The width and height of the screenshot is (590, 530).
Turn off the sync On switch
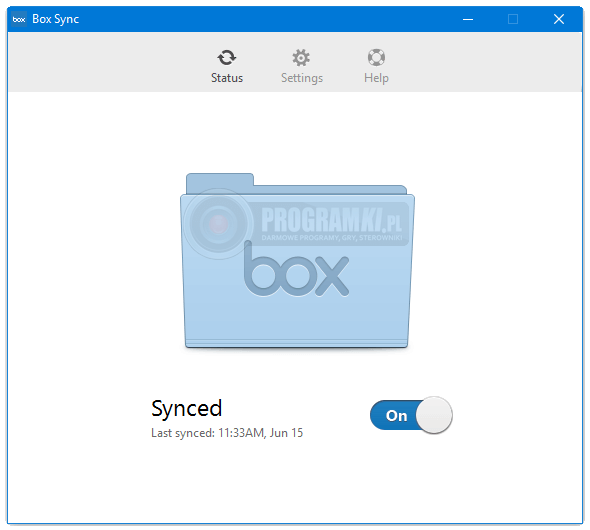coord(411,415)
